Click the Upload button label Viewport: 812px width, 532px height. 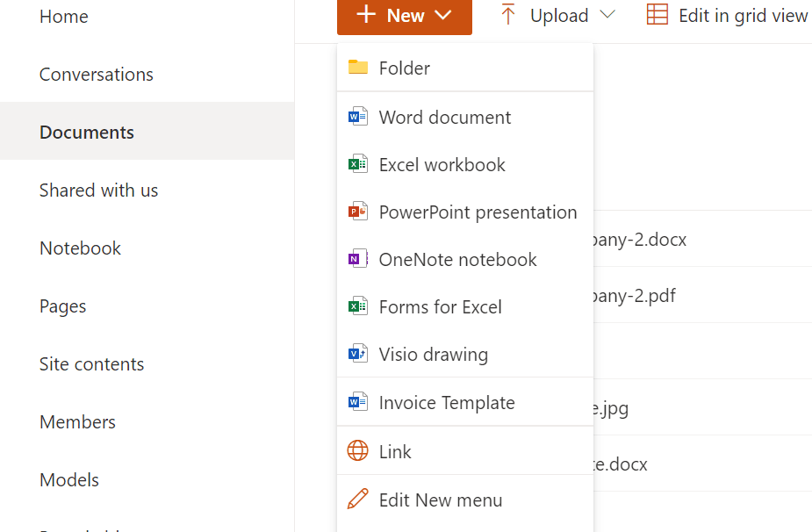[559, 16]
